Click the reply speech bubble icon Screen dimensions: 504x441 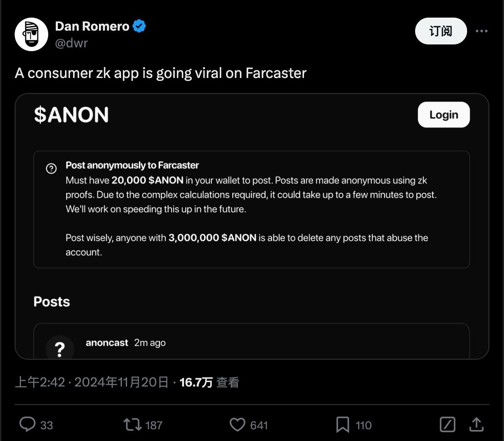[28, 425]
